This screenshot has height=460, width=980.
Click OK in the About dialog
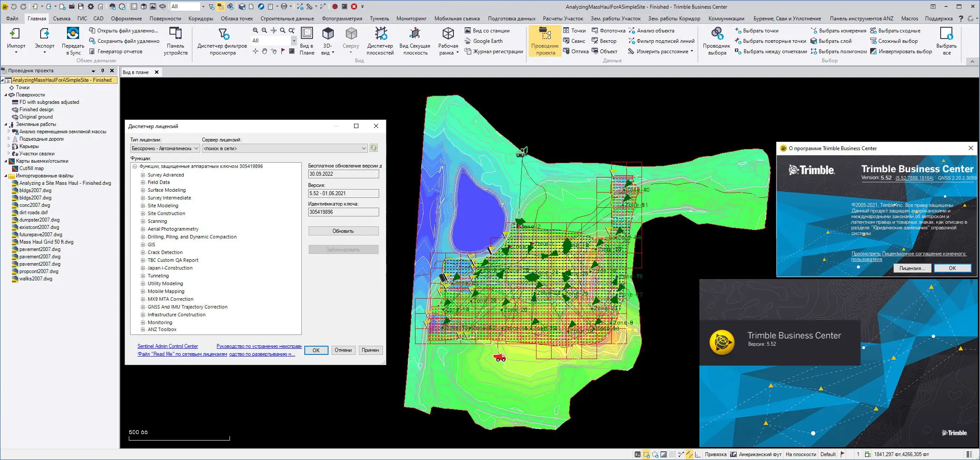tap(952, 268)
